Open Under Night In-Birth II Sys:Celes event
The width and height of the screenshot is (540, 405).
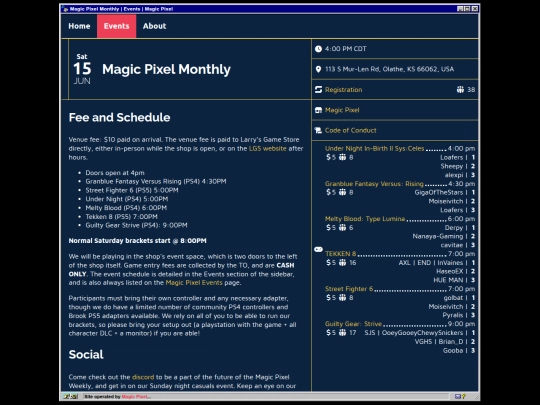(x=374, y=148)
